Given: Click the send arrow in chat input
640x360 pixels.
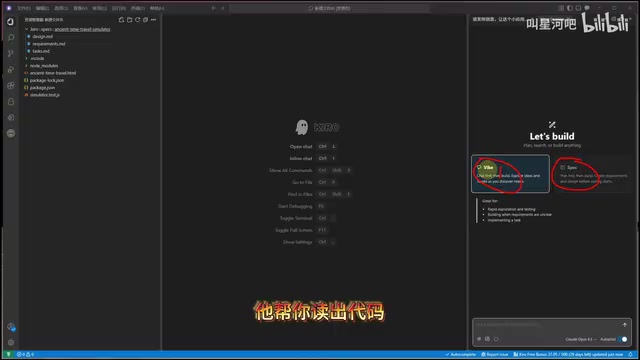Looking at the screenshot, I should 624,325.
